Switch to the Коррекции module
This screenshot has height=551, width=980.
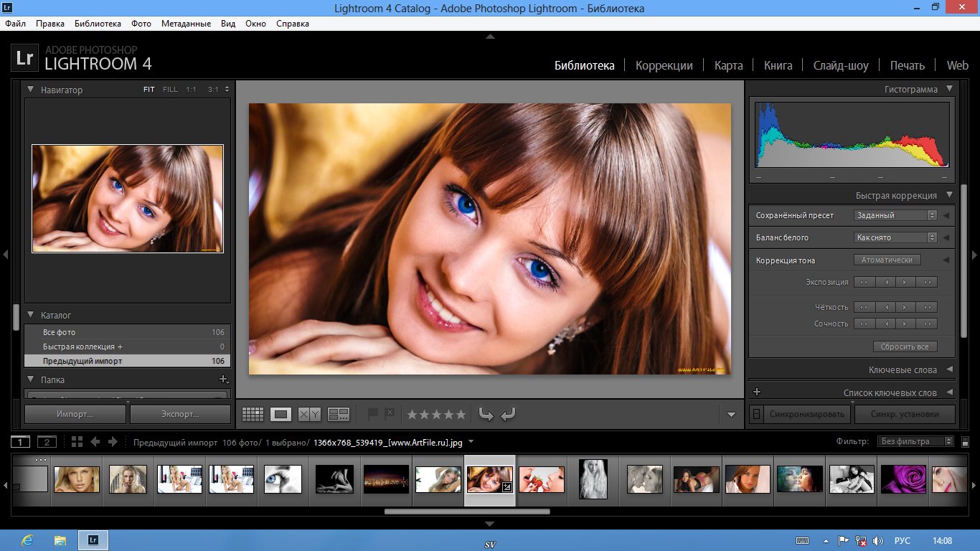coord(664,65)
